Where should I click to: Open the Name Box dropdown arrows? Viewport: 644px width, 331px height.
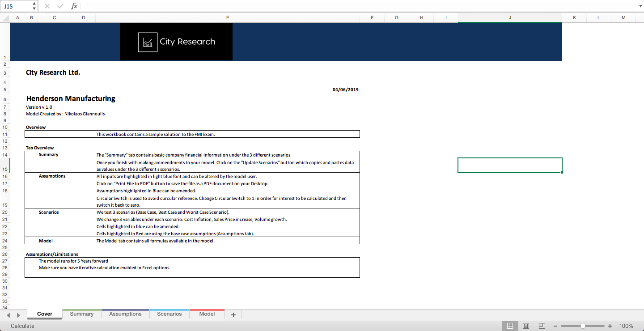point(34,6)
